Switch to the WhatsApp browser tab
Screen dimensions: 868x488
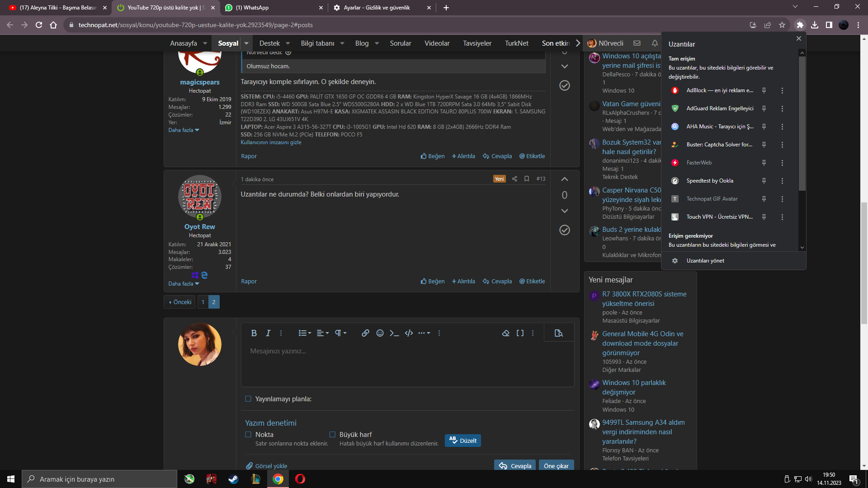(253, 8)
